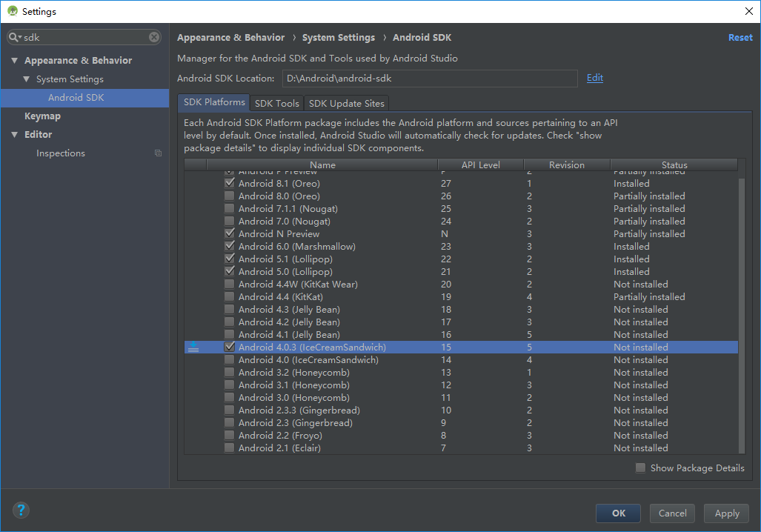Click the Reset link

click(740, 37)
